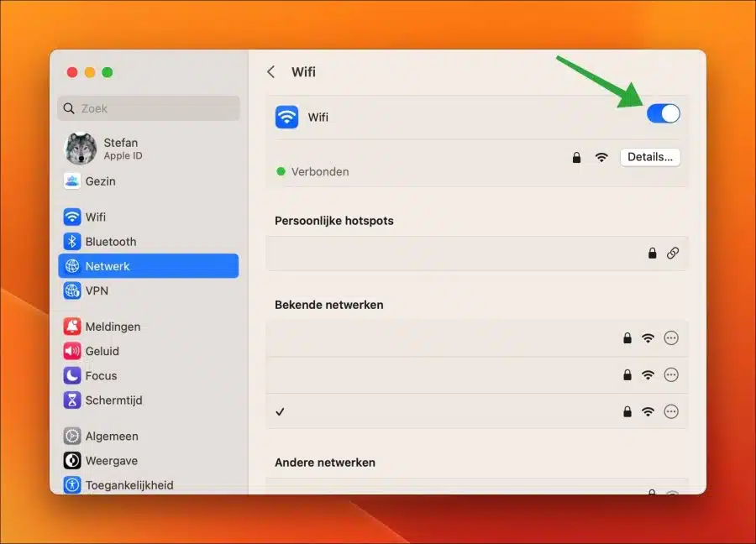Click the magnifying glass search icon
This screenshot has width=756, height=544.
[69, 108]
